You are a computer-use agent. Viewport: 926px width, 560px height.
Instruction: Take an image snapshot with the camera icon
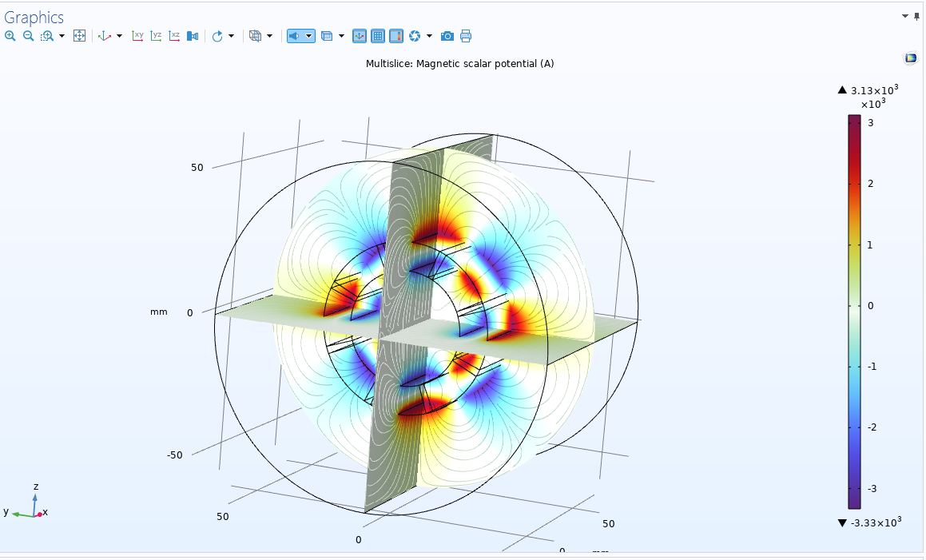(447, 36)
